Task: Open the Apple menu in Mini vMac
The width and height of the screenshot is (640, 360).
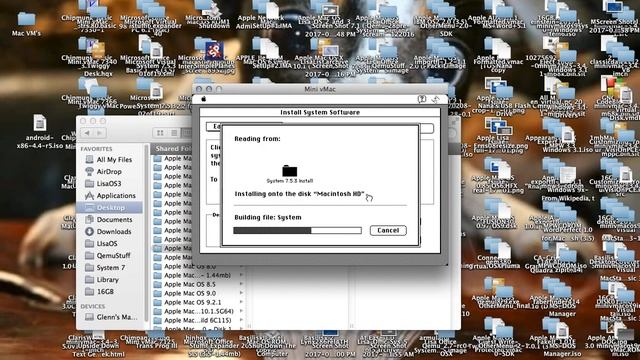Action: click(204, 99)
